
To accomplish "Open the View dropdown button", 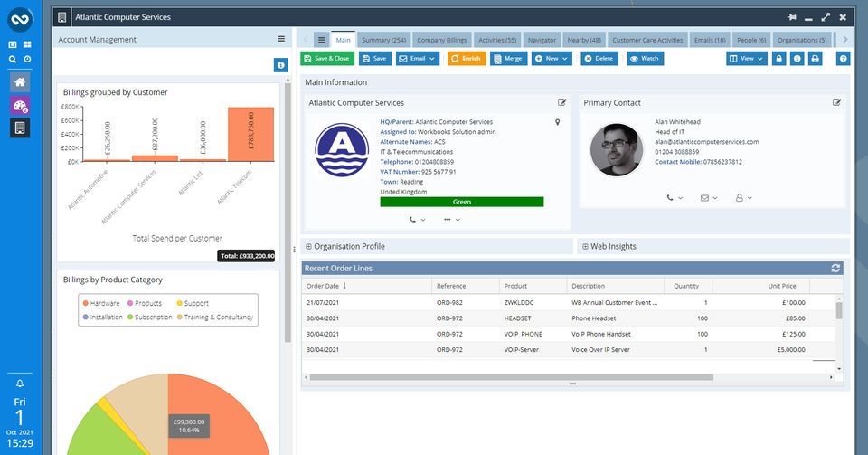I will point(746,58).
